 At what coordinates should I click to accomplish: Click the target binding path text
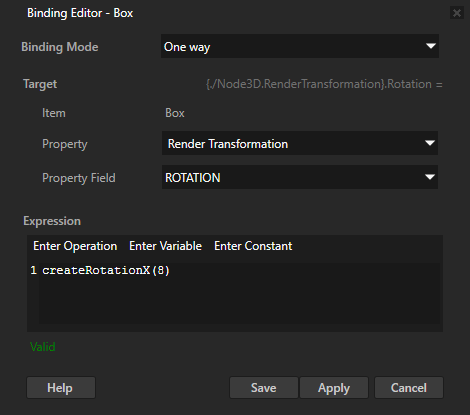324,84
